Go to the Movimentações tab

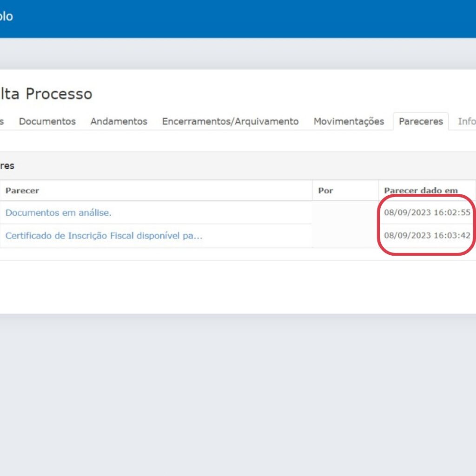tap(349, 121)
